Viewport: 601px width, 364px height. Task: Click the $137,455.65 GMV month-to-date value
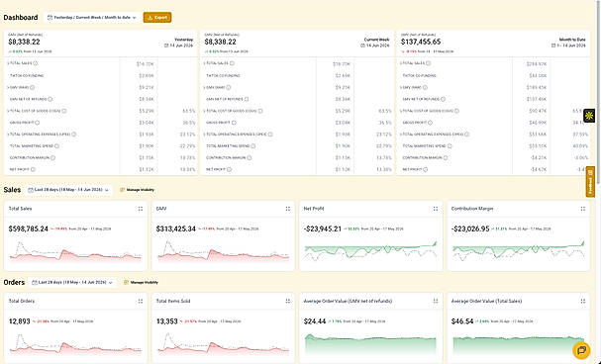coord(421,42)
